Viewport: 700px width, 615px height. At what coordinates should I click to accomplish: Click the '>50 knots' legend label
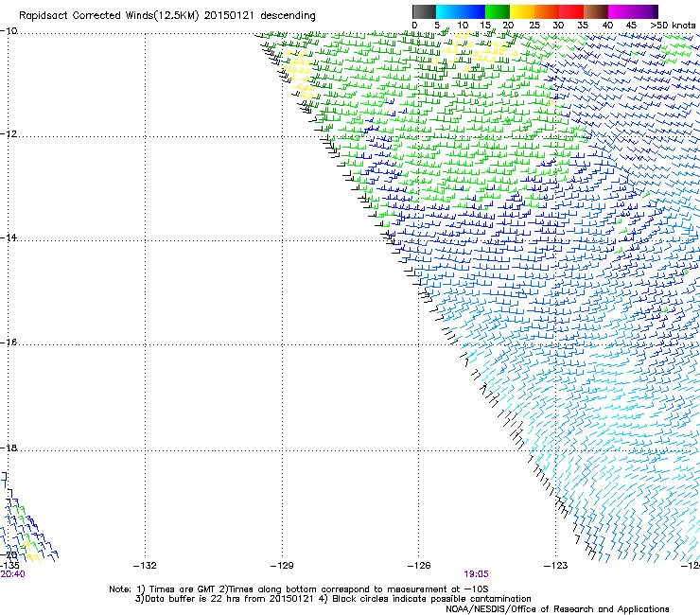click(673, 26)
